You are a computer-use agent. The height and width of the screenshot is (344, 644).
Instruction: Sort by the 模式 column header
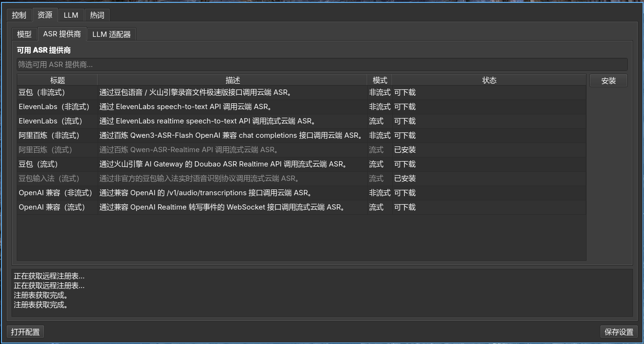pos(380,80)
